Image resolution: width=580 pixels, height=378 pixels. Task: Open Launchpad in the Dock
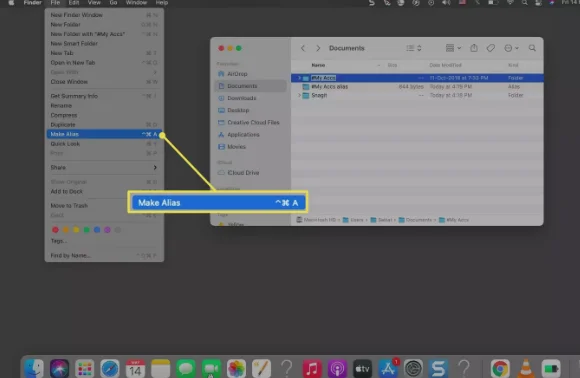[85, 368]
